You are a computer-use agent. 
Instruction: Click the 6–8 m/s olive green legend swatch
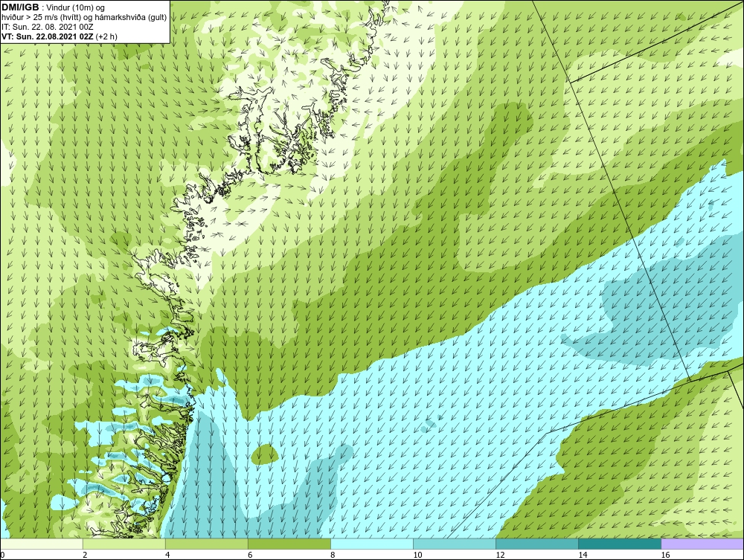pyautogui.click(x=289, y=544)
